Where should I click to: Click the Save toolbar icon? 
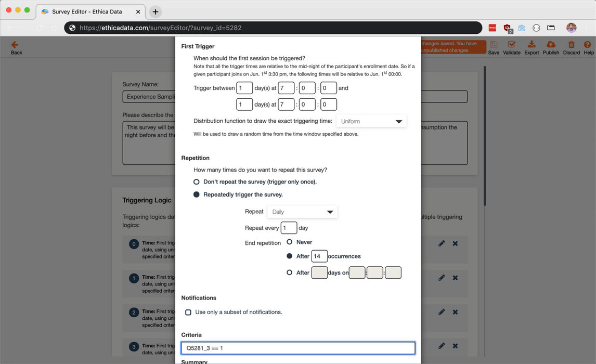coord(494,45)
